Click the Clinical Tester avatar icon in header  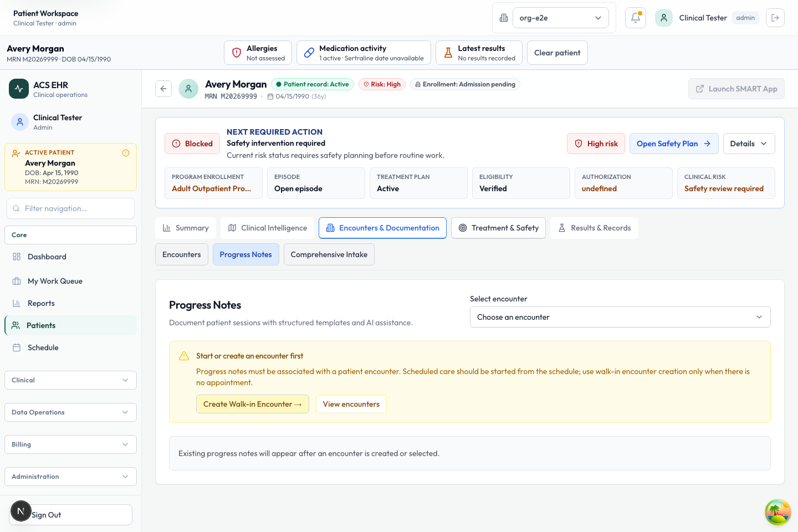(x=664, y=18)
